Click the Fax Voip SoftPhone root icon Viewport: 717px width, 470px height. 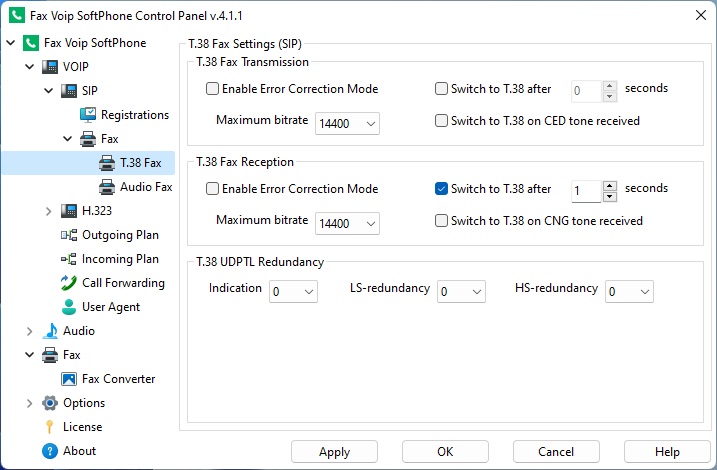coord(31,43)
